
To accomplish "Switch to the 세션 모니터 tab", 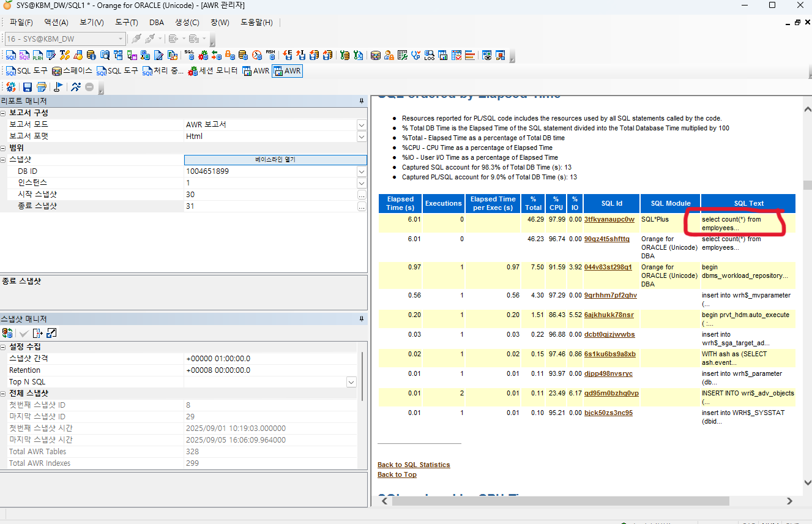I will point(213,71).
